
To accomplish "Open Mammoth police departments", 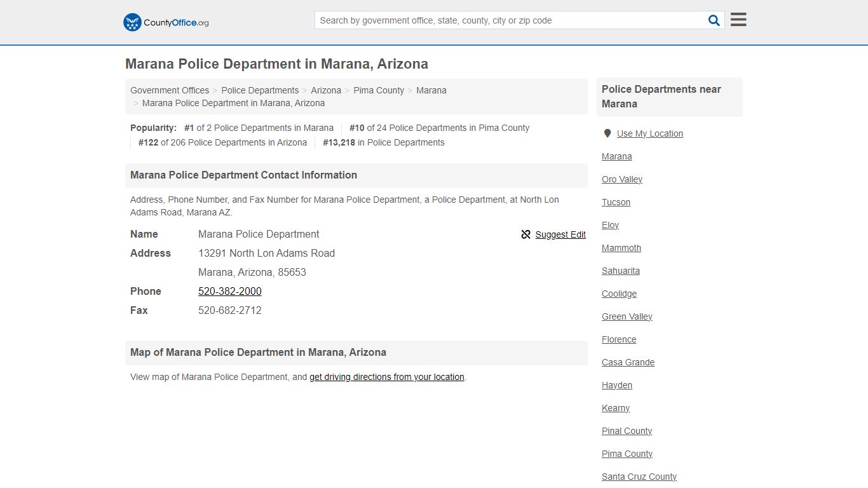I will point(621,248).
